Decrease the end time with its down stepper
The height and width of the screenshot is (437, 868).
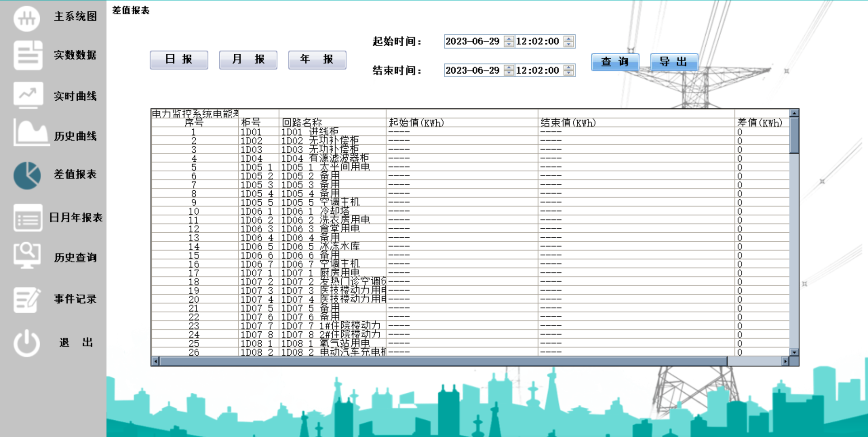tap(568, 73)
